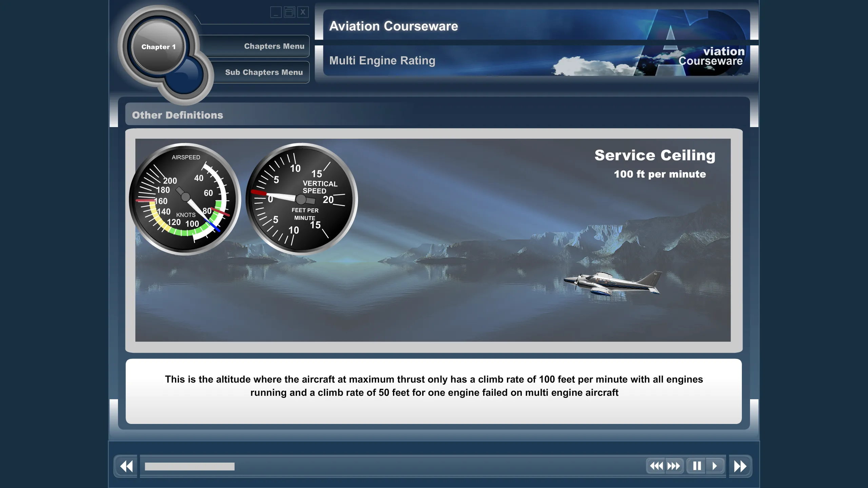Skip to the next slide with double-forward arrow
The image size is (868, 488).
pos(741,466)
